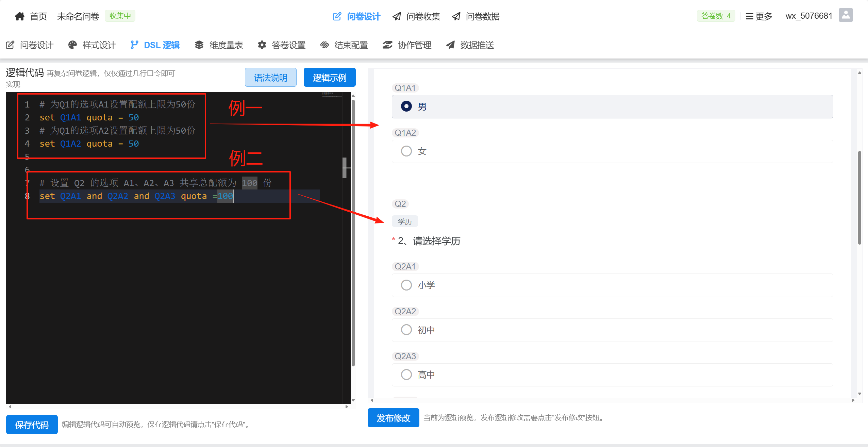Click the preview panel scroll-right arrow
868x447 pixels.
tap(853, 400)
